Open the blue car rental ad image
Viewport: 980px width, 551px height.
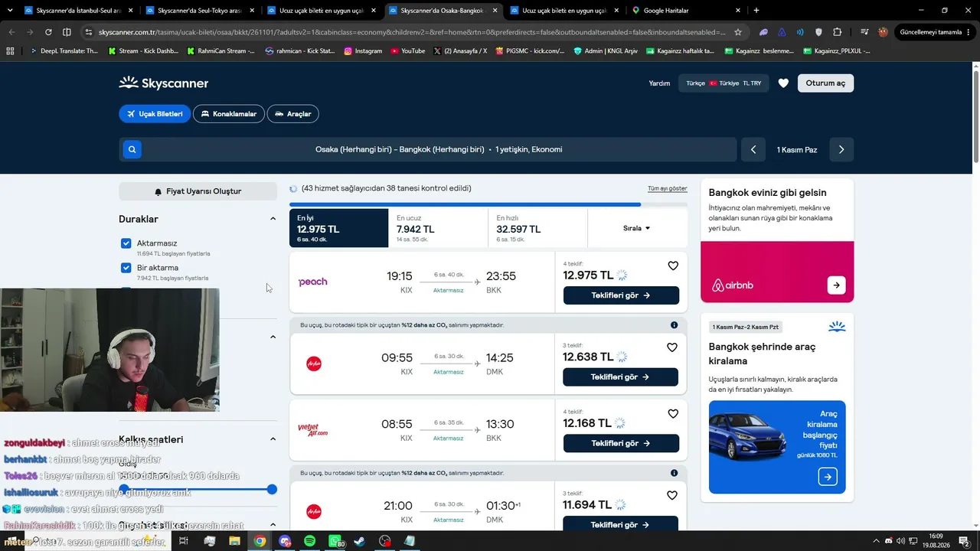pyautogui.click(x=777, y=447)
